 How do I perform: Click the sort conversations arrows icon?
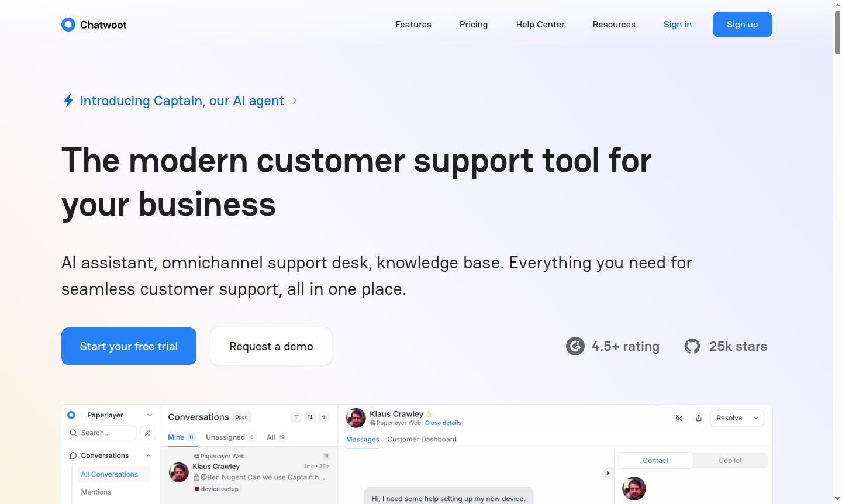(310, 417)
